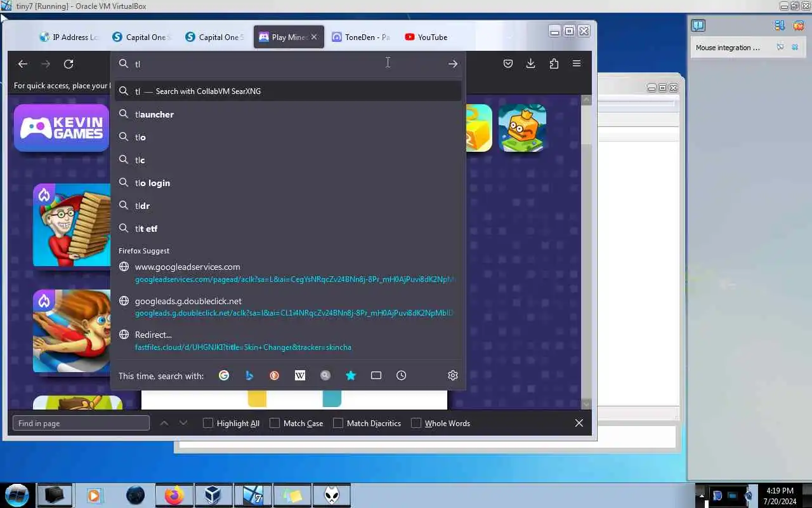
Task: Close the Play Minecraft tab
Action: (314, 37)
